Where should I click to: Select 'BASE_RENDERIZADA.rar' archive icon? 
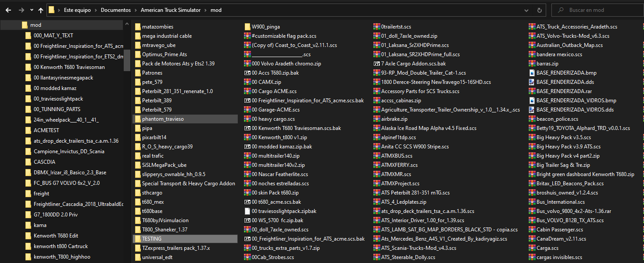pos(532,91)
